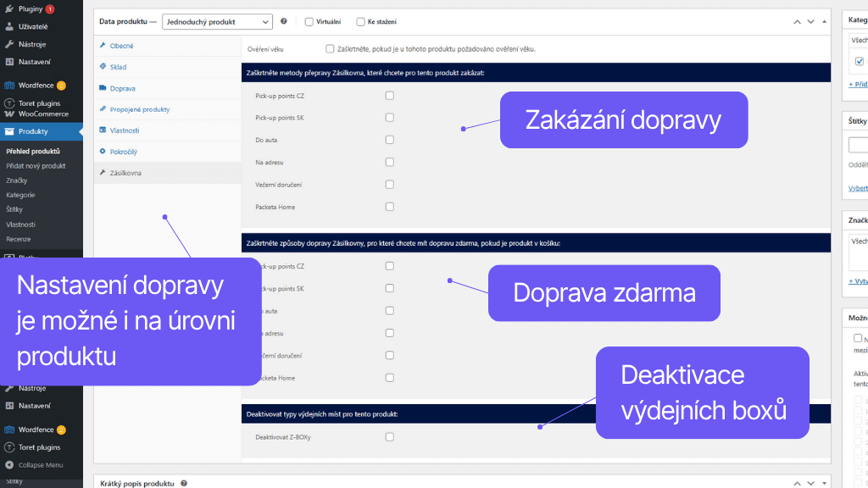Click the Collapse Menu arrow icon
This screenshot has height=488, width=868.
(x=9, y=465)
